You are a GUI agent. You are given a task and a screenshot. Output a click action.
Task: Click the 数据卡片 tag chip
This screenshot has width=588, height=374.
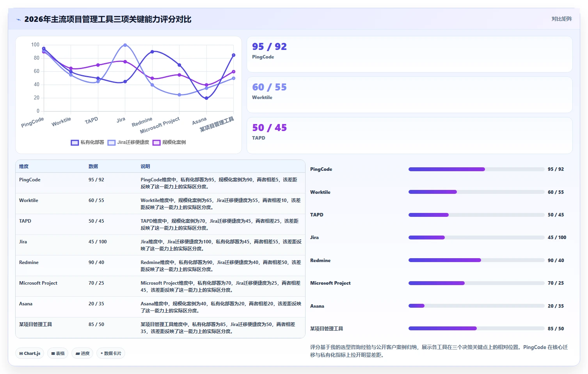point(111,353)
